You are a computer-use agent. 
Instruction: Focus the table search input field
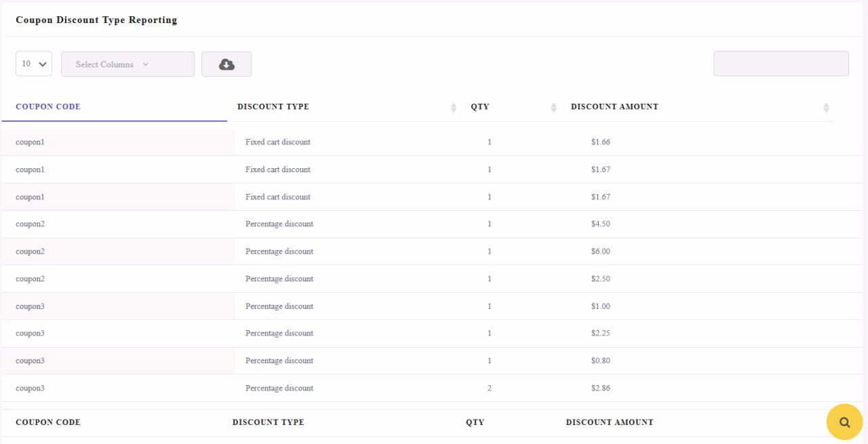[781, 64]
